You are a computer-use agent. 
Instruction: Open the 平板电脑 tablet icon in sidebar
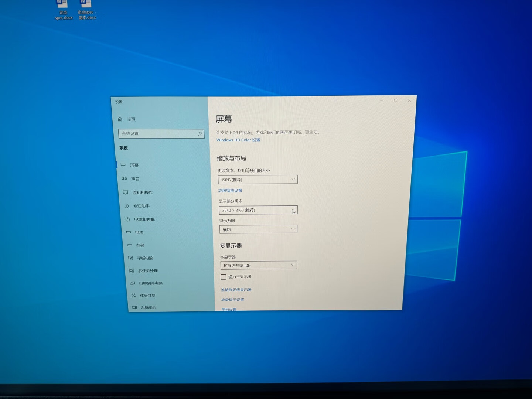pyautogui.click(x=130, y=258)
